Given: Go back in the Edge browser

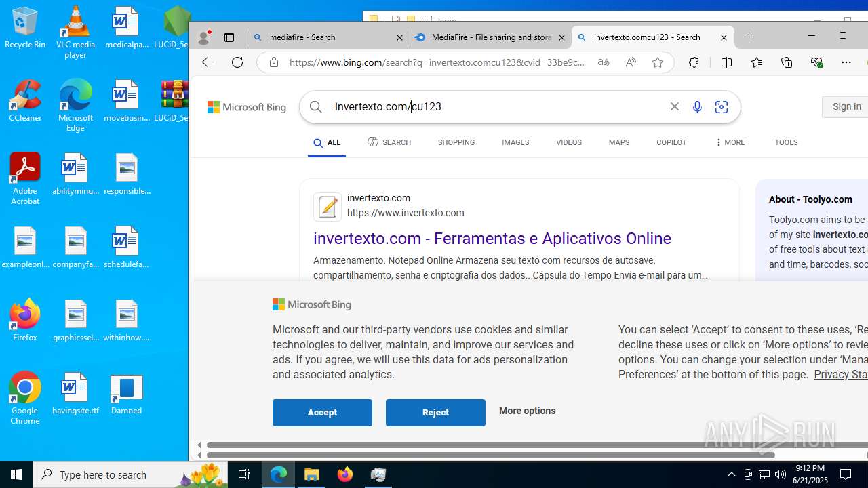Looking at the screenshot, I should [208, 62].
